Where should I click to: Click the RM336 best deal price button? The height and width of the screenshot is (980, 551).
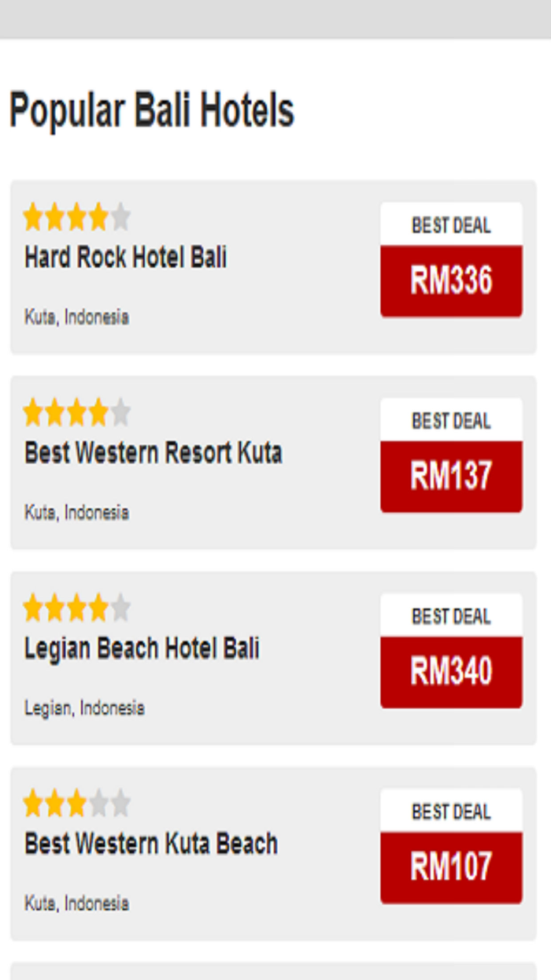pos(450,280)
